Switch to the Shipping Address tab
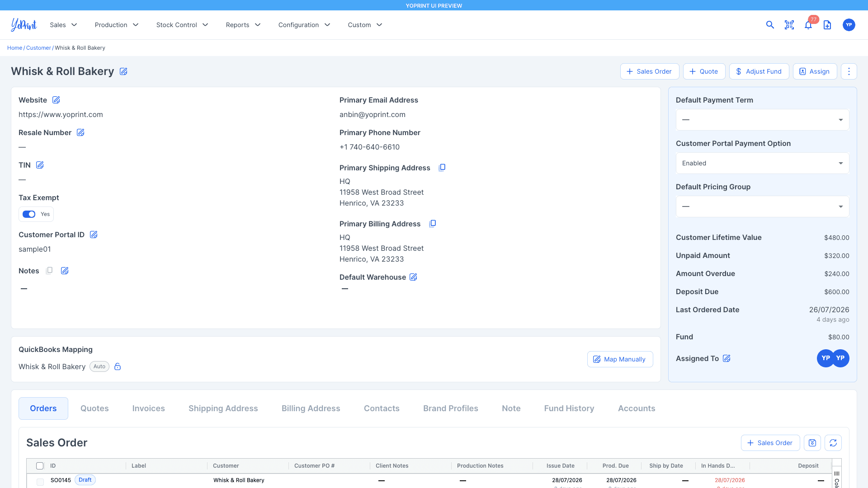Viewport: 868px width, 488px height. pyautogui.click(x=223, y=408)
